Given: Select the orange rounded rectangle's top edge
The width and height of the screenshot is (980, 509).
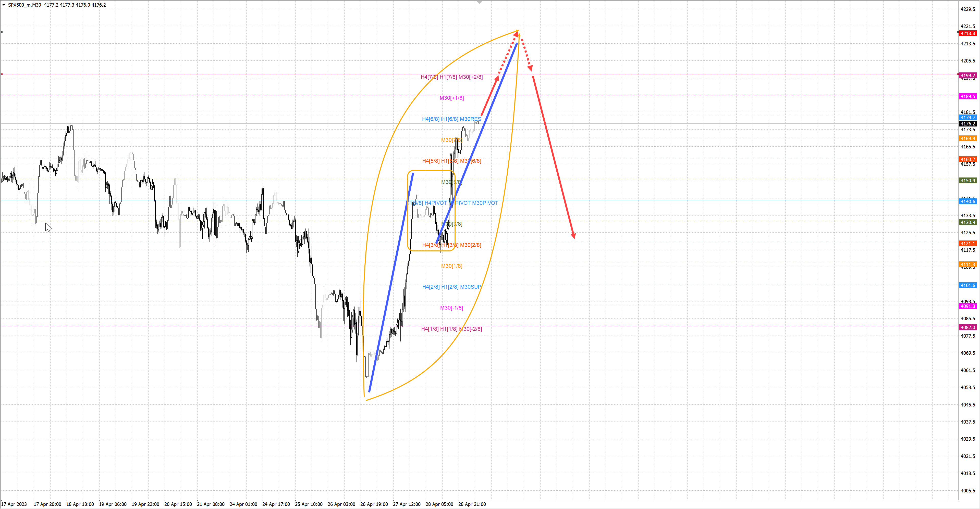Looking at the screenshot, I should click(431, 171).
